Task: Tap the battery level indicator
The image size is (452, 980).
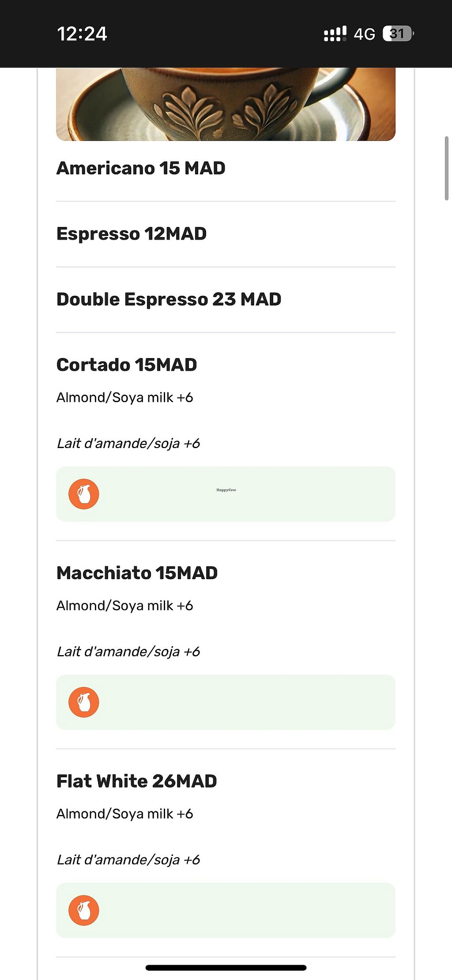Action: coord(398,34)
